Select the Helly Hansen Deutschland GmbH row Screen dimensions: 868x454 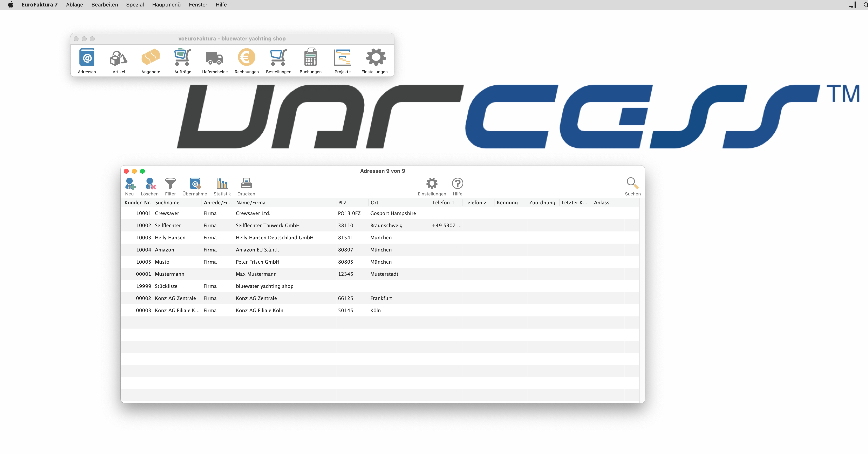pyautogui.click(x=274, y=238)
